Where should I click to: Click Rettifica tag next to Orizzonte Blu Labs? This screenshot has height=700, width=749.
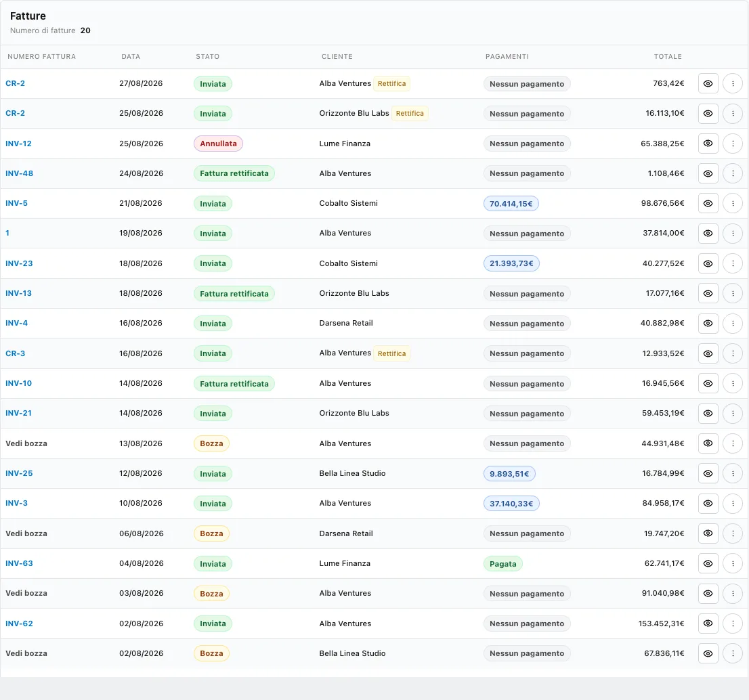[x=410, y=113]
